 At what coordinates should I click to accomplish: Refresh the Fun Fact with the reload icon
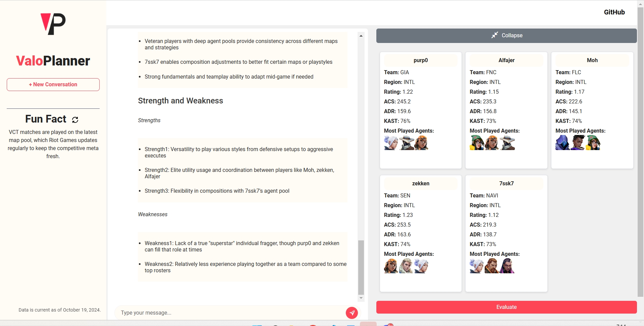[x=75, y=120]
